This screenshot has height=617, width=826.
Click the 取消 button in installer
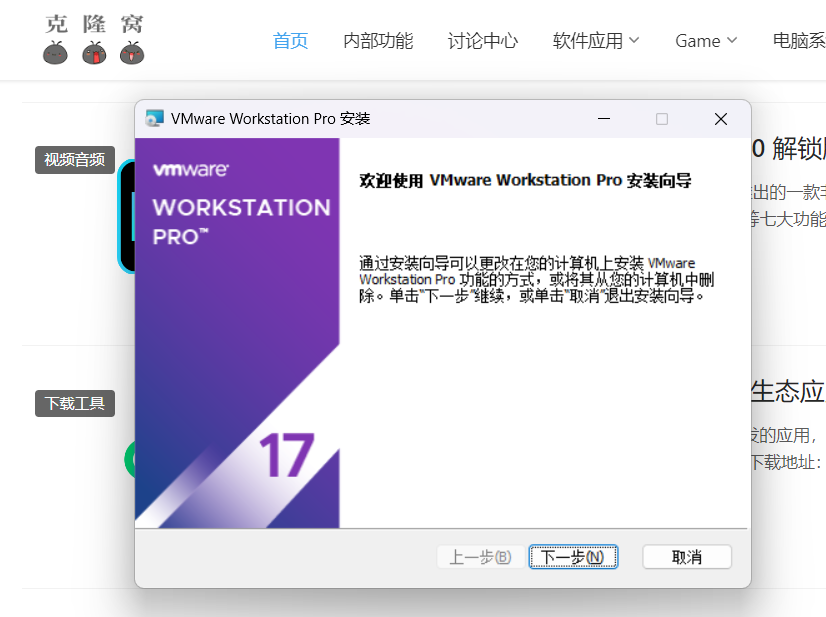(x=687, y=557)
